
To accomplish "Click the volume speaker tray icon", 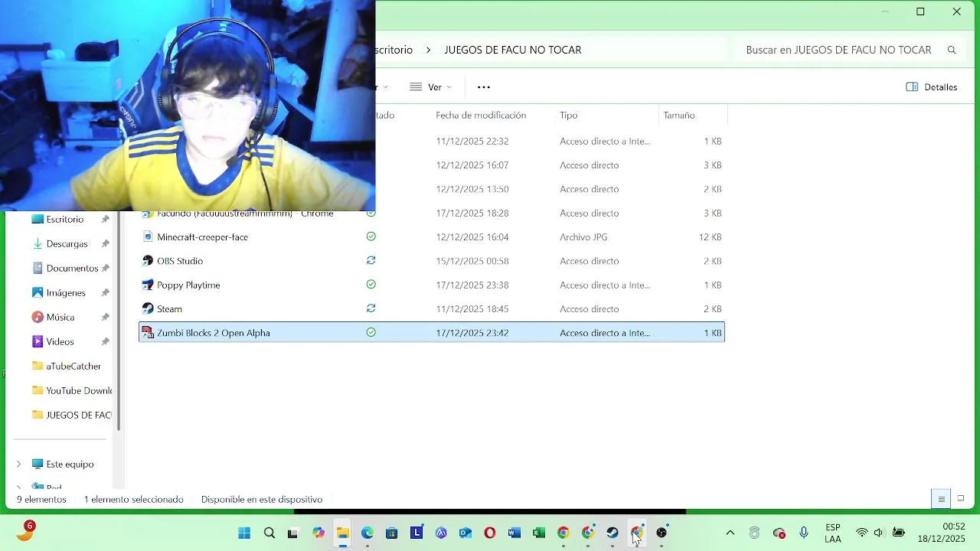I will click(x=879, y=533).
